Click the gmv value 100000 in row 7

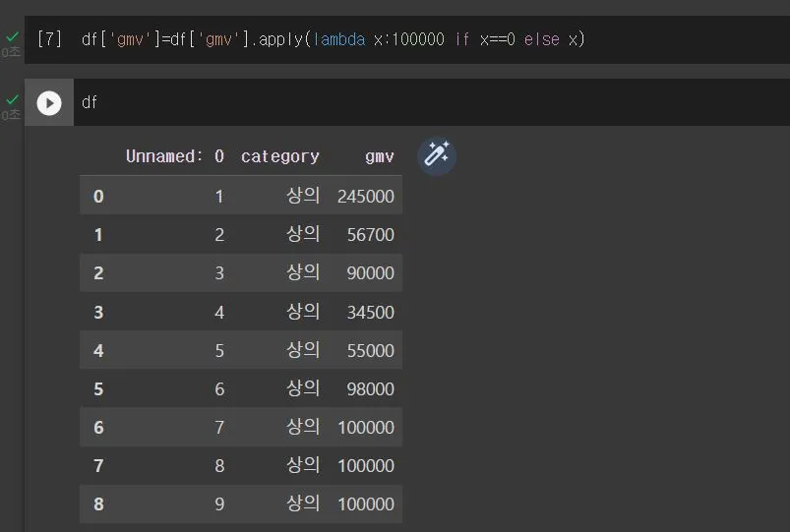point(366,465)
